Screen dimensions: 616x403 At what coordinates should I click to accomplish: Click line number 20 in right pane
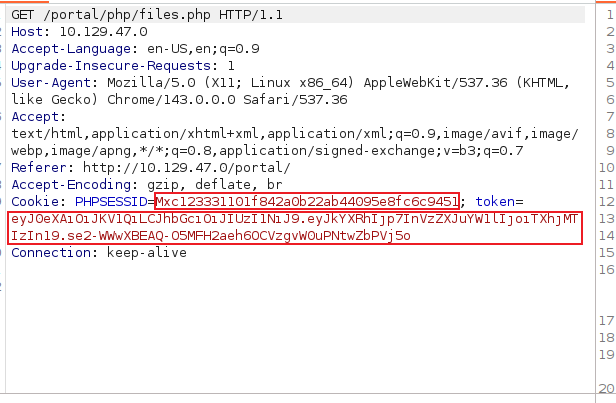point(607,388)
